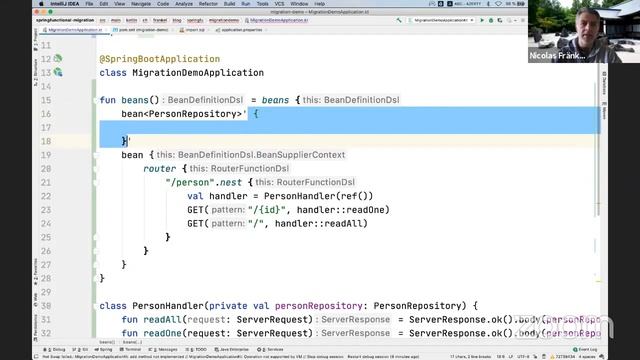Open the Refactor menu
The image size is (640, 360).
pyautogui.click(x=208, y=4)
